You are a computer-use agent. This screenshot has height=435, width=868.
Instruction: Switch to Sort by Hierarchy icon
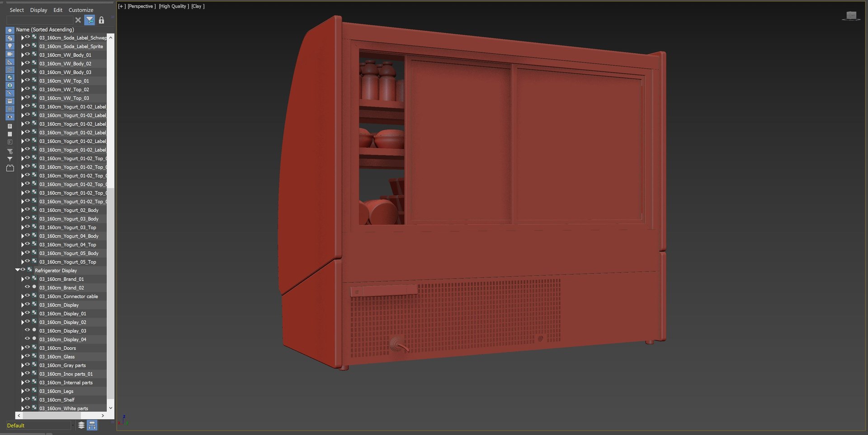[92, 425]
